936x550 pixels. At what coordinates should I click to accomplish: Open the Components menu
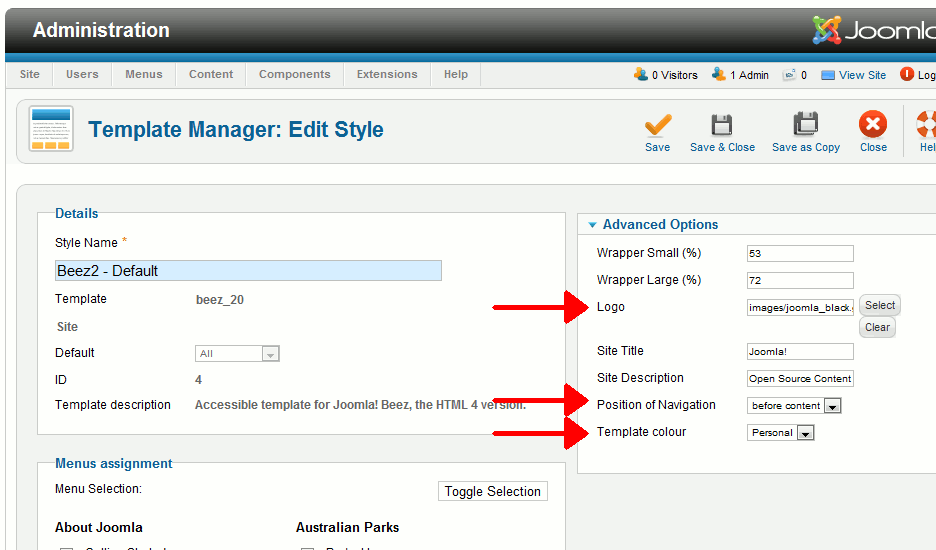point(294,74)
